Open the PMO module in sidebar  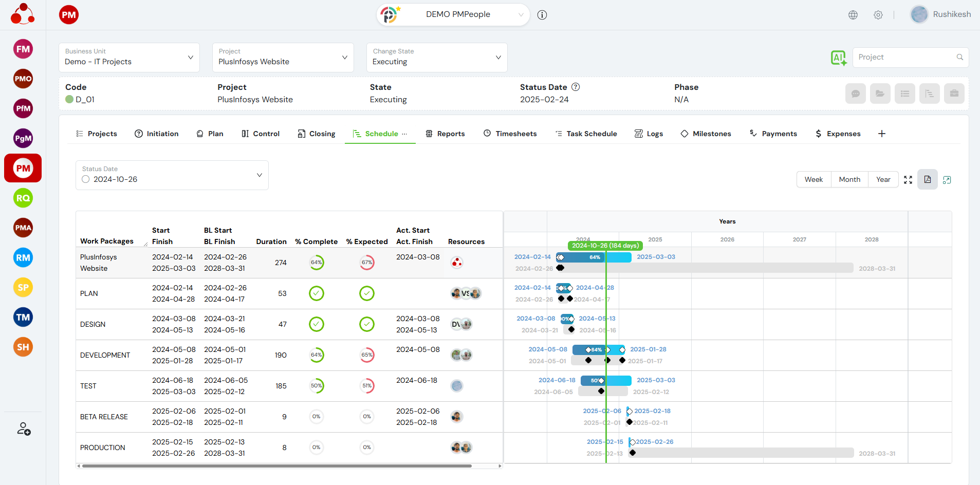pyautogui.click(x=23, y=79)
